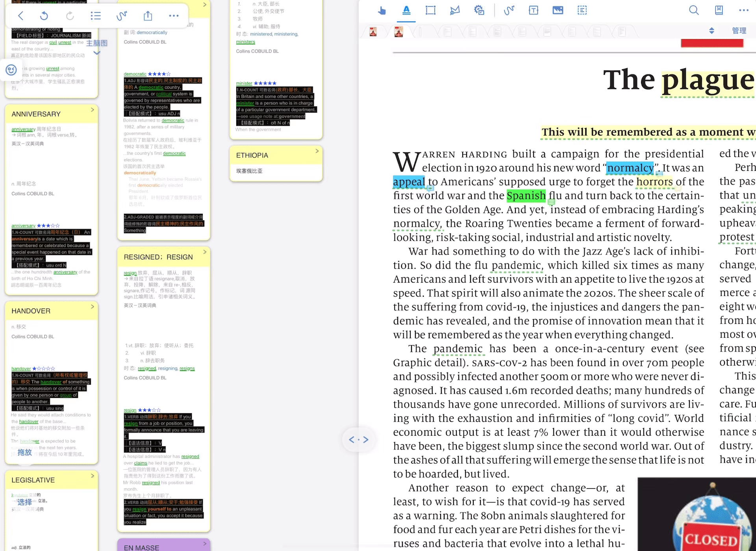Switch to the second document tab

(x=398, y=31)
